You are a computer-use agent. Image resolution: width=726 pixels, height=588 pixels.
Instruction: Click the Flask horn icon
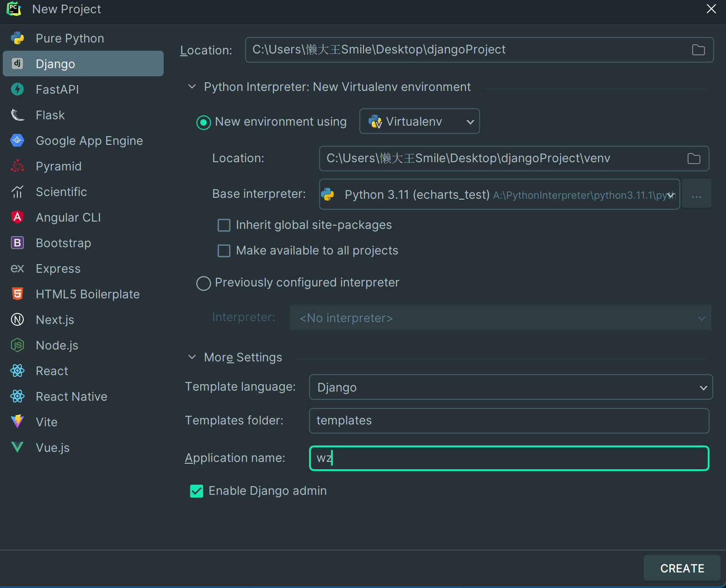[17, 115]
